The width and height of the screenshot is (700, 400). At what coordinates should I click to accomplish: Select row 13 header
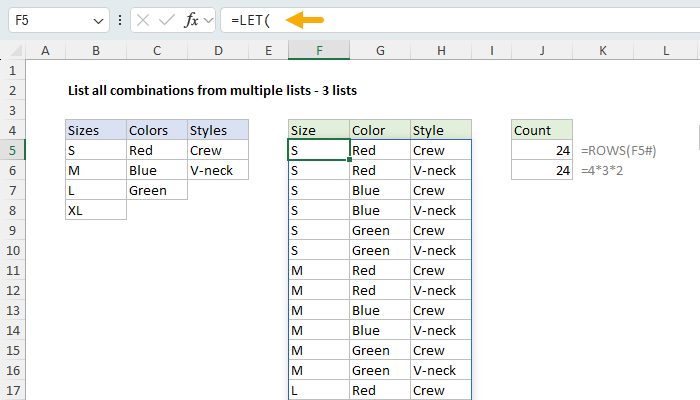(x=12, y=310)
